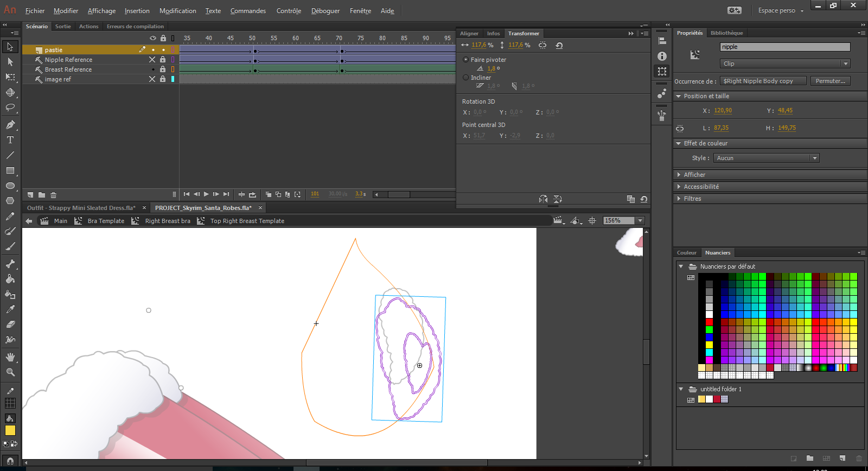Screen dimensions: 868x471
Task: Select the Text tool
Action: pyautogui.click(x=10, y=140)
